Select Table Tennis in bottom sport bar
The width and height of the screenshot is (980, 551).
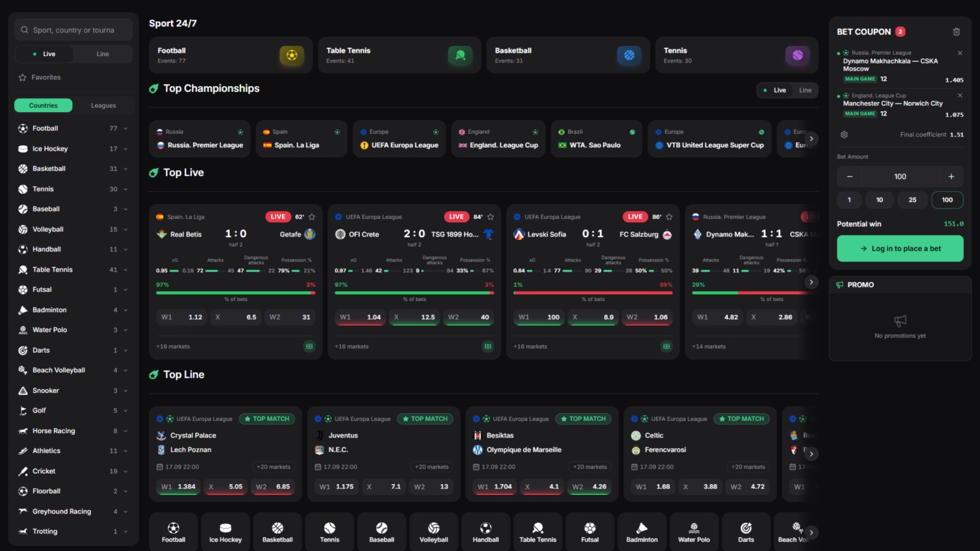click(x=538, y=532)
